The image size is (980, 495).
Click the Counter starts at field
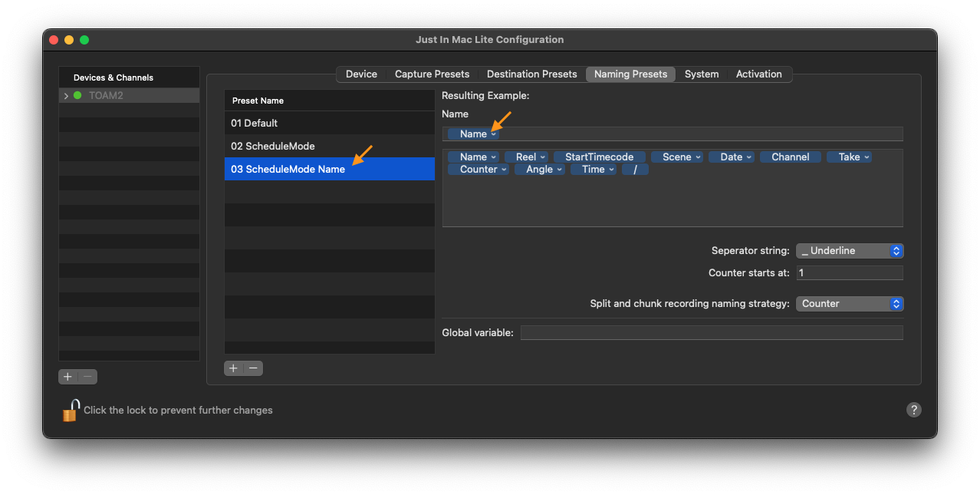point(850,273)
